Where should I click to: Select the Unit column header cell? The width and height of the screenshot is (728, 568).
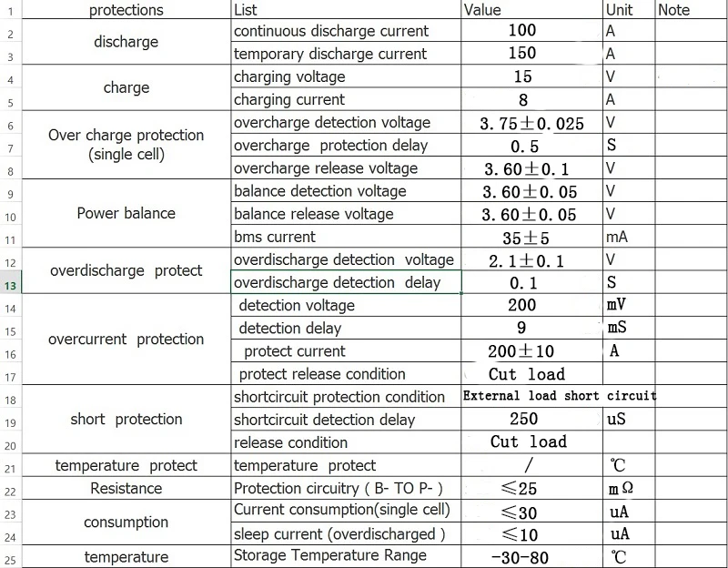pos(629,10)
